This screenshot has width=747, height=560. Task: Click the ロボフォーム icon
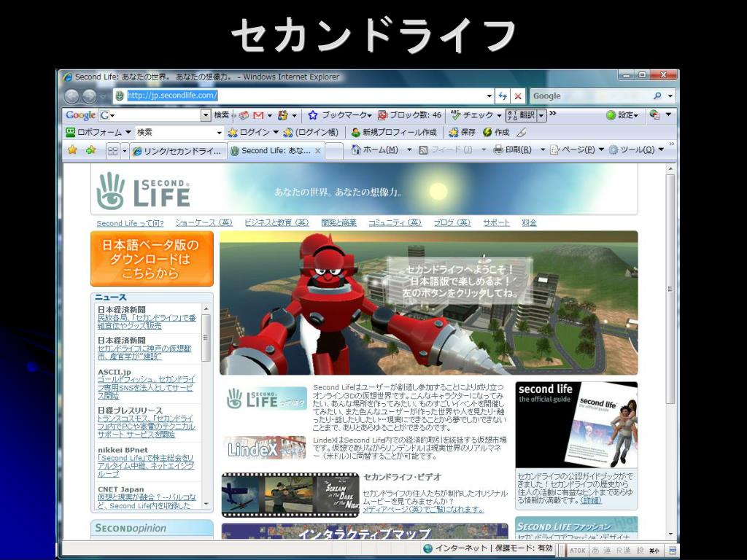click(x=71, y=132)
